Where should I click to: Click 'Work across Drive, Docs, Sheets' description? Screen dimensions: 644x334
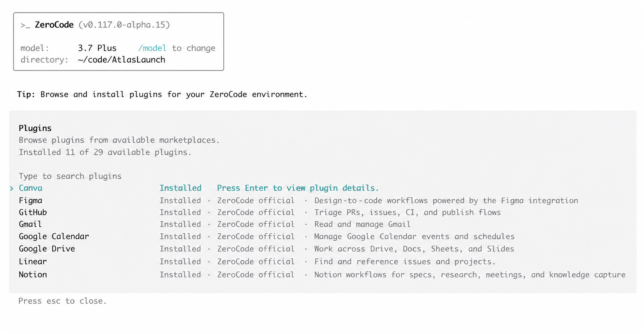point(414,249)
